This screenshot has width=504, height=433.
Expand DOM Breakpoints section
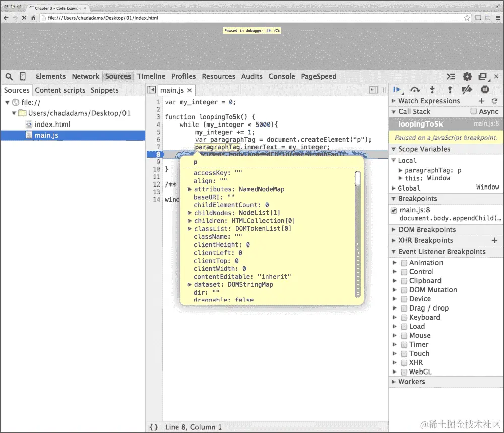click(394, 229)
